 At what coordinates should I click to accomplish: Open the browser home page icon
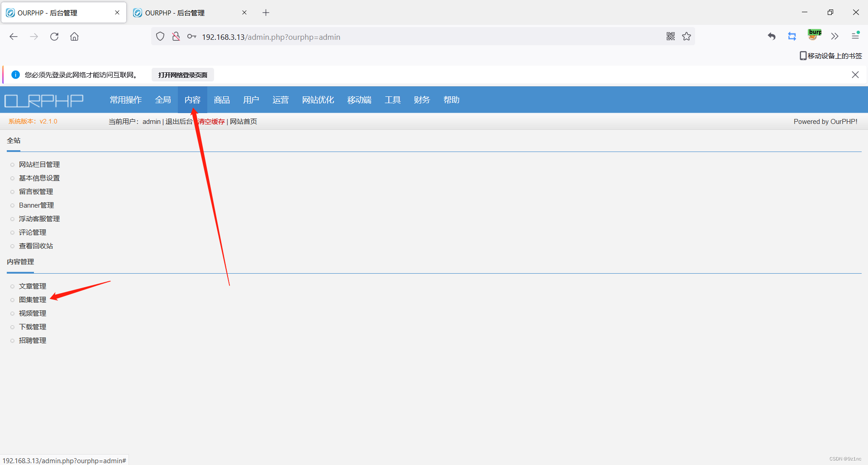pos(74,37)
